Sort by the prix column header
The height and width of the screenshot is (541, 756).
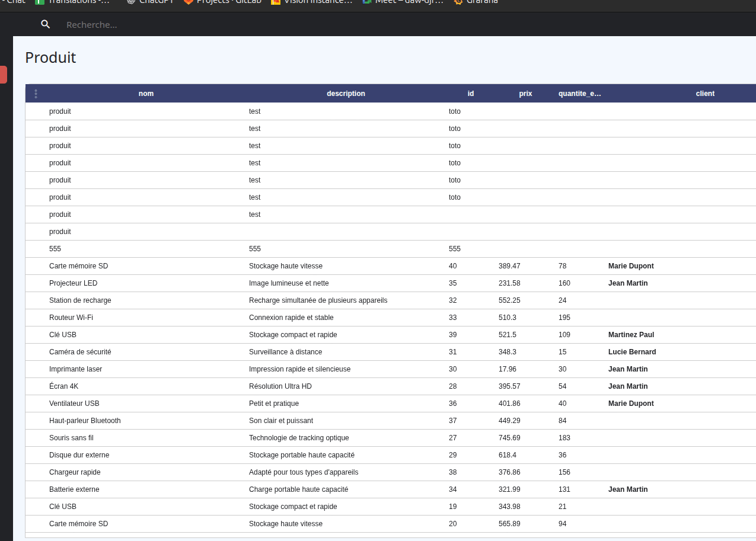tap(525, 94)
